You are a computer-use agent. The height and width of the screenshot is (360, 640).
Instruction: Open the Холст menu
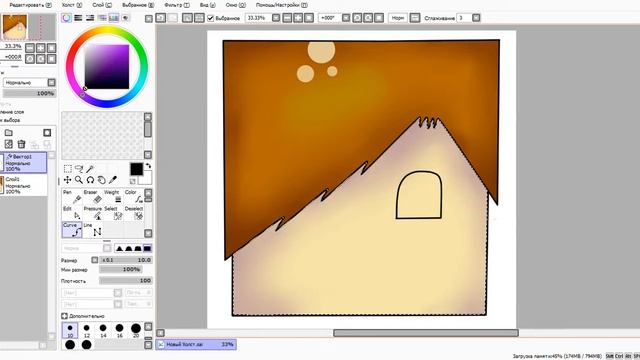point(72,5)
